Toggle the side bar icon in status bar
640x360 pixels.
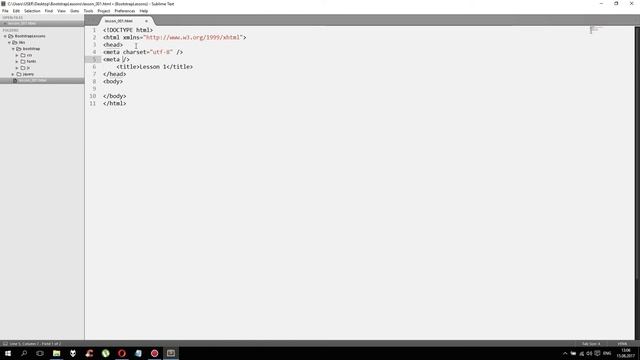5,344
